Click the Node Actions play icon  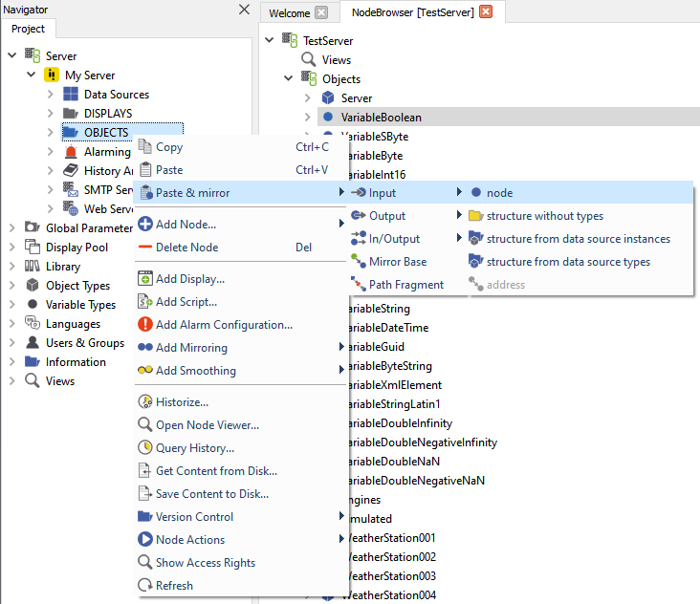coord(145,539)
